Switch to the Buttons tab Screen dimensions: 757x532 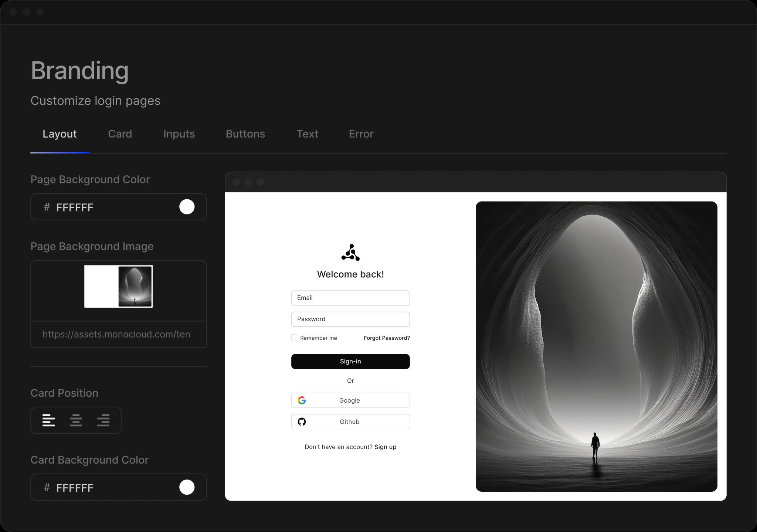pyautogui.click(x=245, y=134)
